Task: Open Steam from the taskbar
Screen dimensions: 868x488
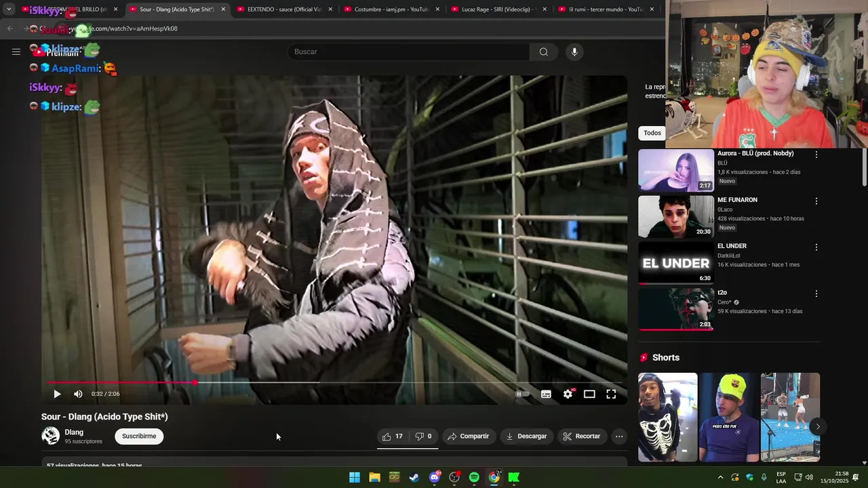Action: coord(414,477)
